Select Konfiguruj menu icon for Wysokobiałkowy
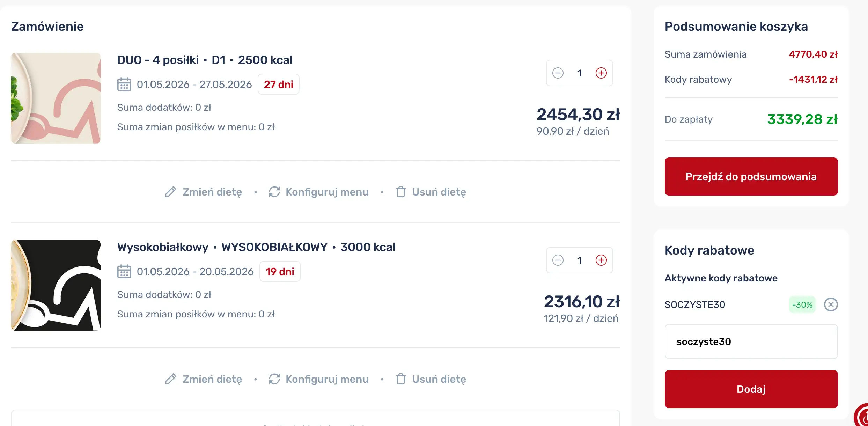Viewport: 868px width, 426px height. click(274, 379)
